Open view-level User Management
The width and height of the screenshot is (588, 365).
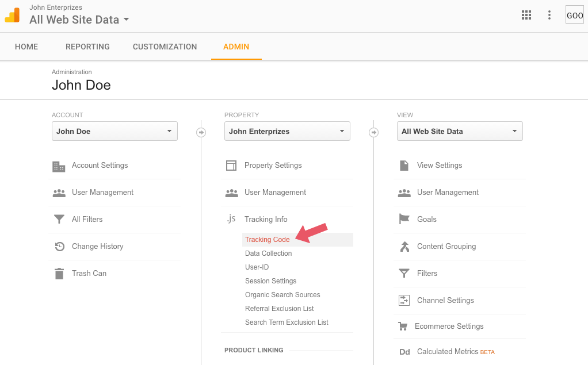(x=448, y=192)
